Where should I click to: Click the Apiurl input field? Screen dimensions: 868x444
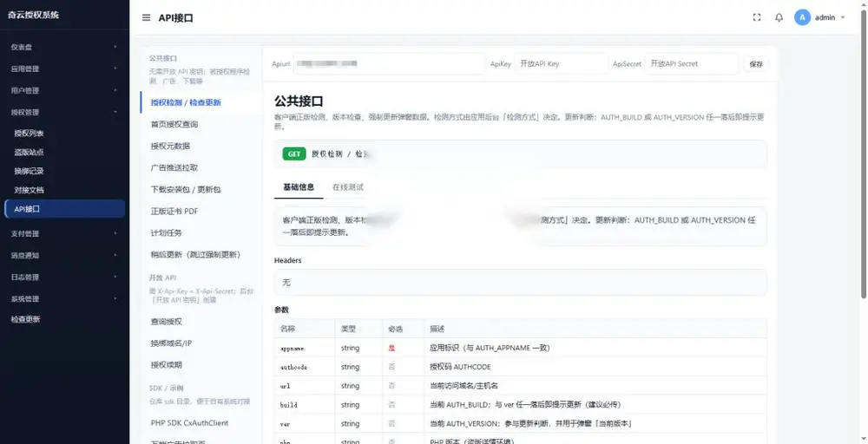(389, 63)
